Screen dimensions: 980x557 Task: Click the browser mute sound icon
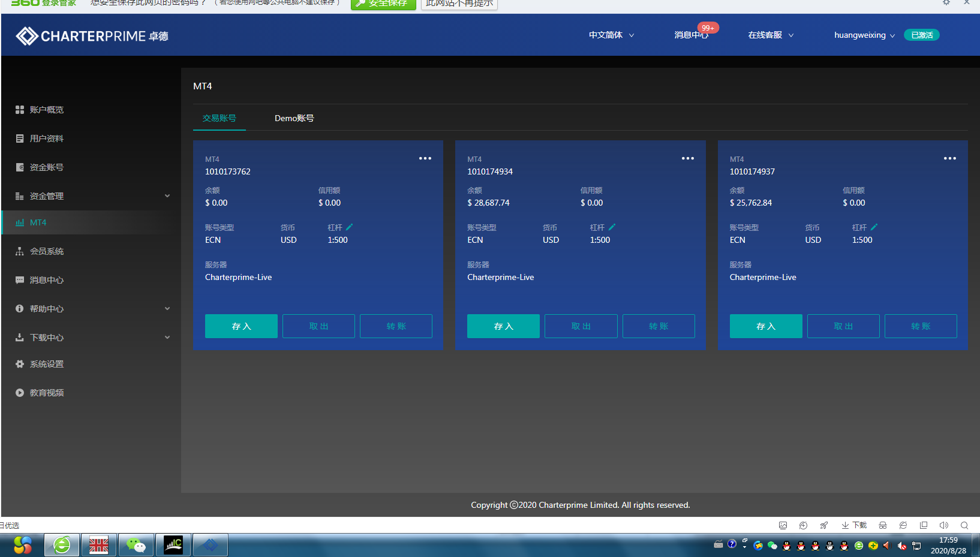pyautogui.click(x=943, y=525)
